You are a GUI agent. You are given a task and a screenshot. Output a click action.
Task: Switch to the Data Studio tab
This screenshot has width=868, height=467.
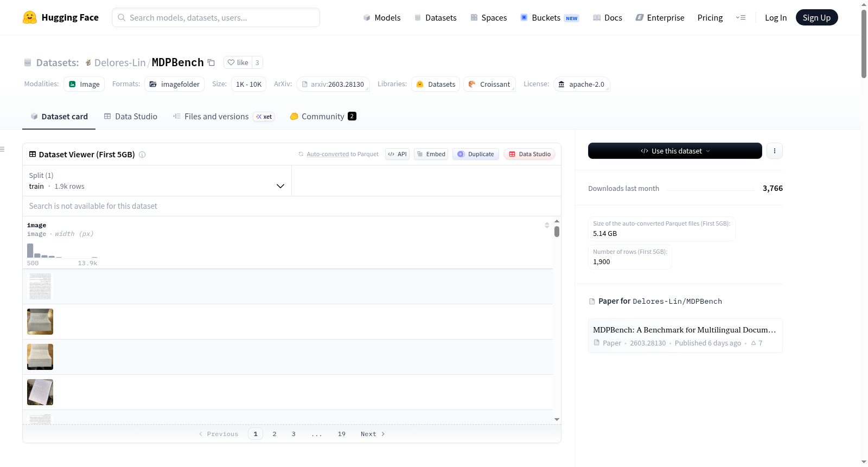[131, 117]
